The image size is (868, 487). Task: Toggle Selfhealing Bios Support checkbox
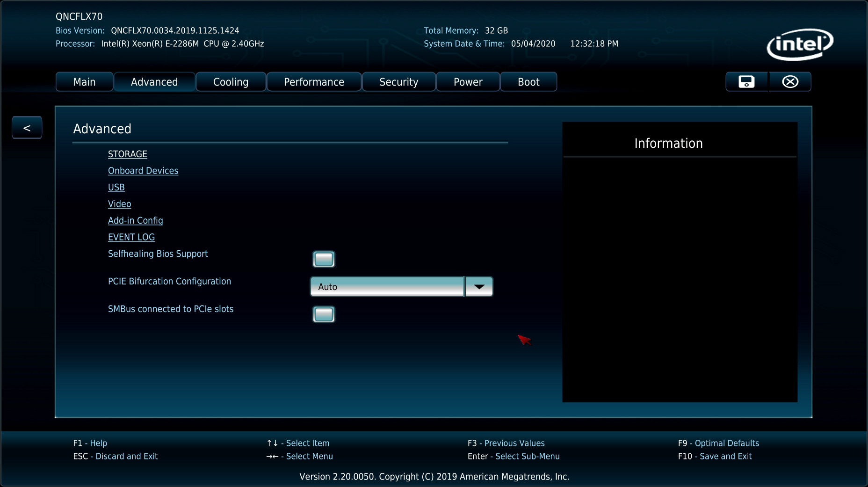coord(324,259)
